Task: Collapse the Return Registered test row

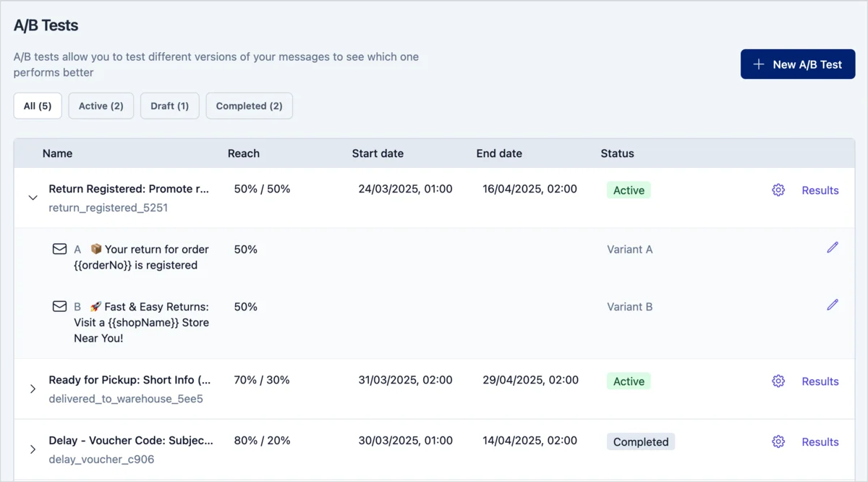Action: click(x=33, y=198)
